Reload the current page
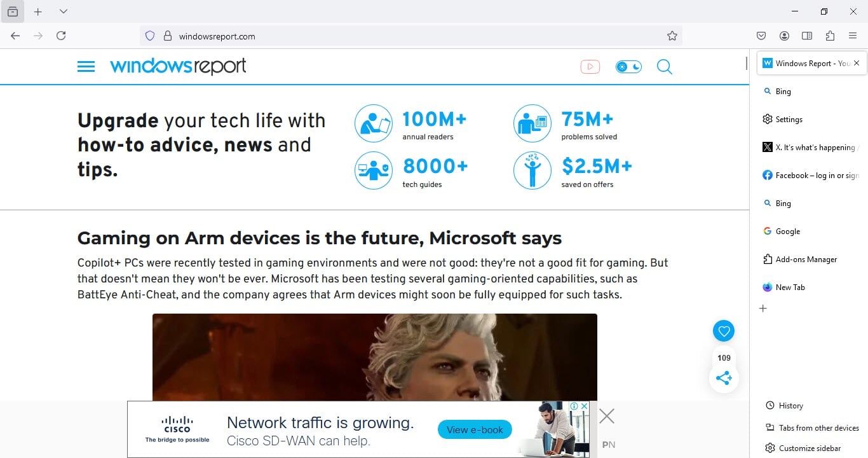Viewport: 868px width, 458px height. point(61,36)
